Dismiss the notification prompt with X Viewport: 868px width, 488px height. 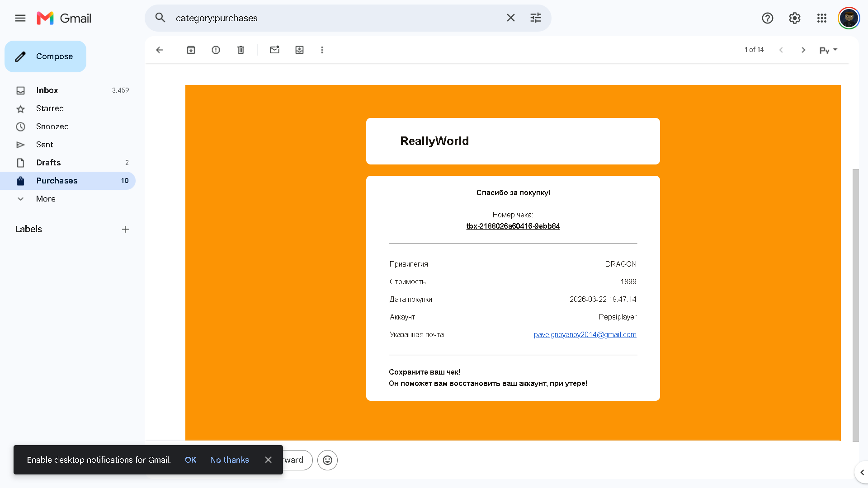point(268,460)
